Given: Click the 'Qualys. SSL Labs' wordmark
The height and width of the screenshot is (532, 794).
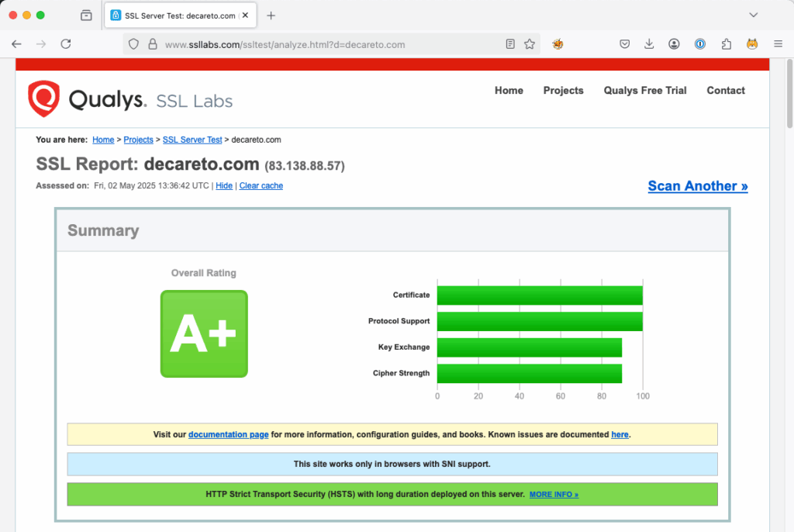Looking at the screenshot, I should click(150, 100).
